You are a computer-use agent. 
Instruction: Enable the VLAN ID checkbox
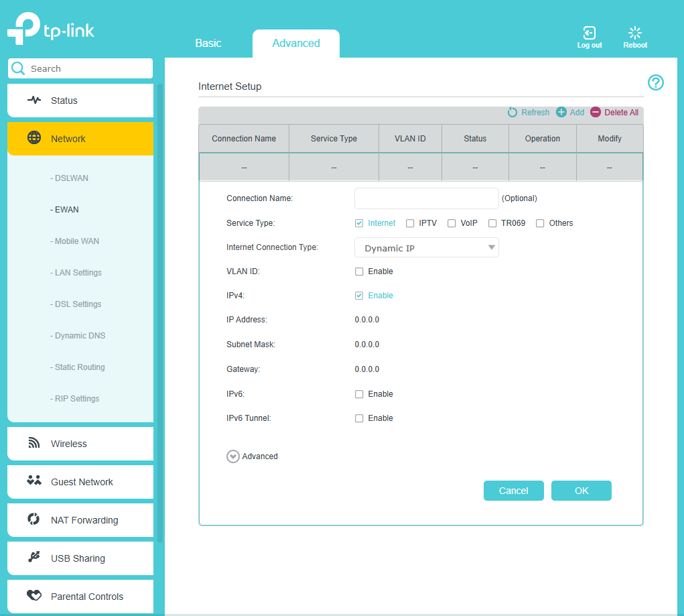click(x=359, y=271)
